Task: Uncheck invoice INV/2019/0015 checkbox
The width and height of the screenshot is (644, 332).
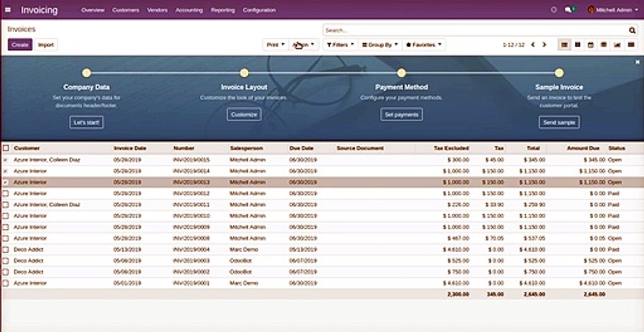Action: (x=6, y=160)
